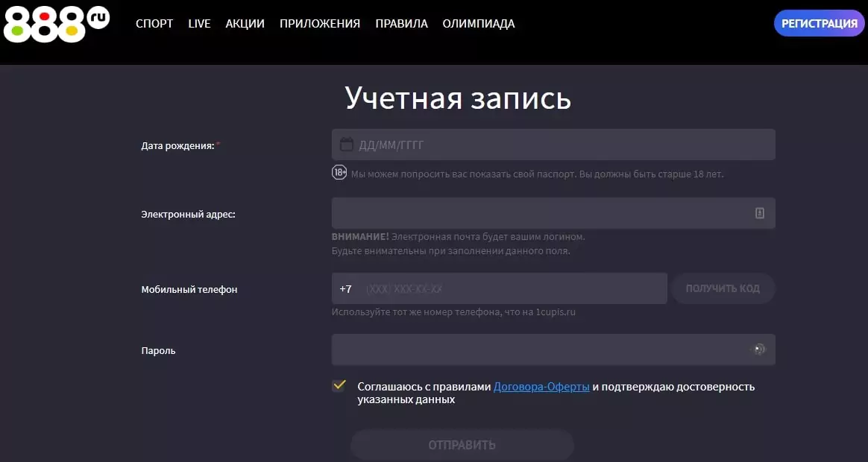Open the Договора-Оферты link
This screenshot has width=868, height=462.
pos(541,387)
